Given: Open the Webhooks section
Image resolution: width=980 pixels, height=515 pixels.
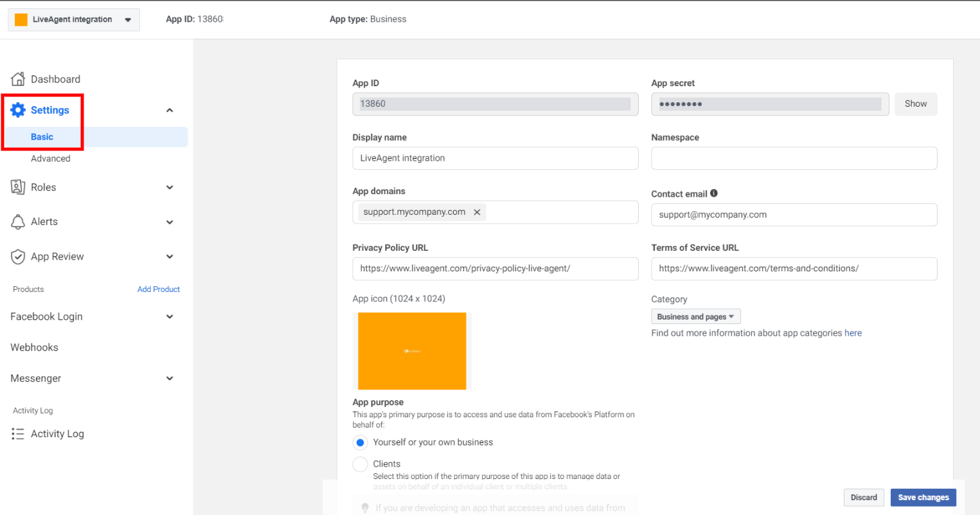Looking at the screenshot, I should (34, 347).
